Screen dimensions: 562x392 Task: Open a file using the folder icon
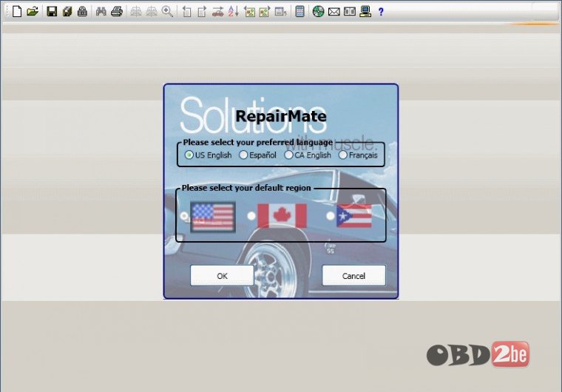pos(33,11)
